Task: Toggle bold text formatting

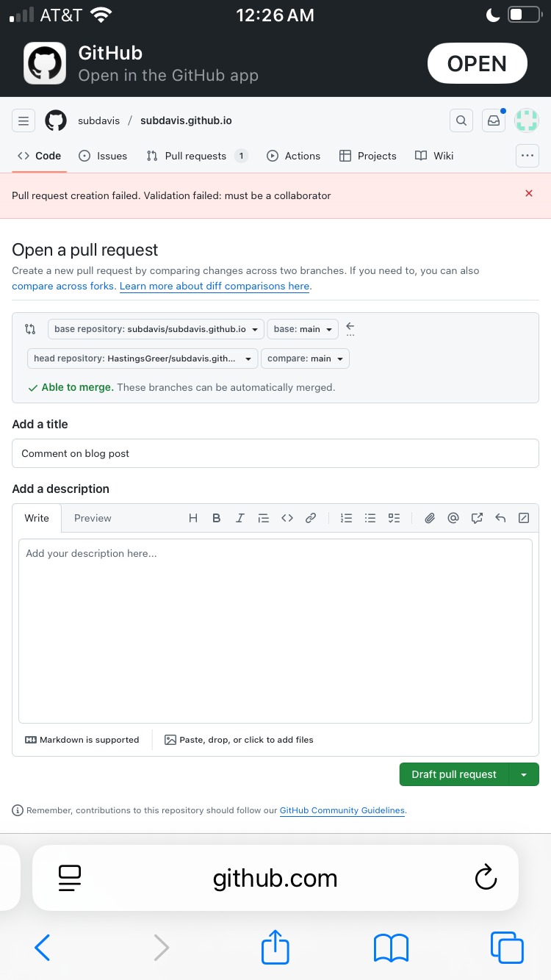Action: tap(217, 518)
